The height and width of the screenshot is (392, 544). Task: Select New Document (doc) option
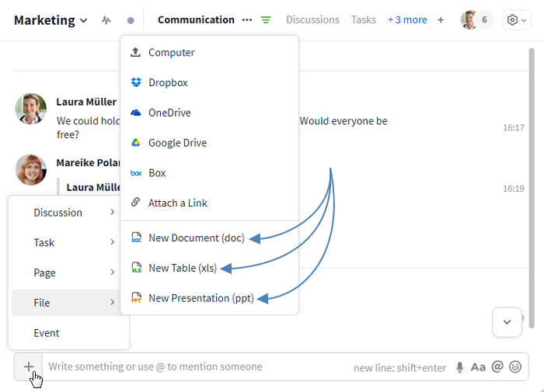coord(196,238)
